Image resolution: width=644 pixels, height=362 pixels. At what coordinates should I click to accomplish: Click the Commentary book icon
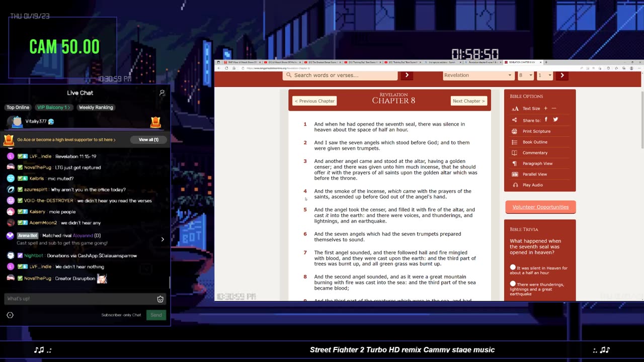(514, 153)
